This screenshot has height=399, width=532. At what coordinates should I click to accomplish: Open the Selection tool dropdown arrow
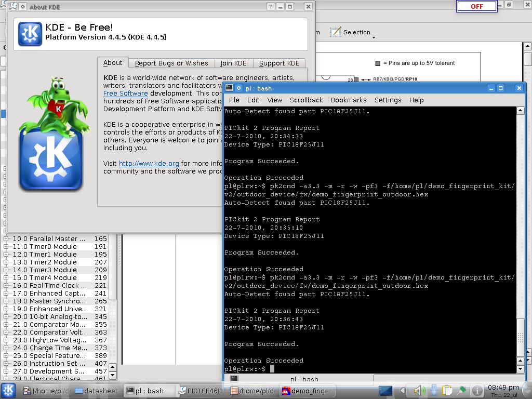point(374,37)
